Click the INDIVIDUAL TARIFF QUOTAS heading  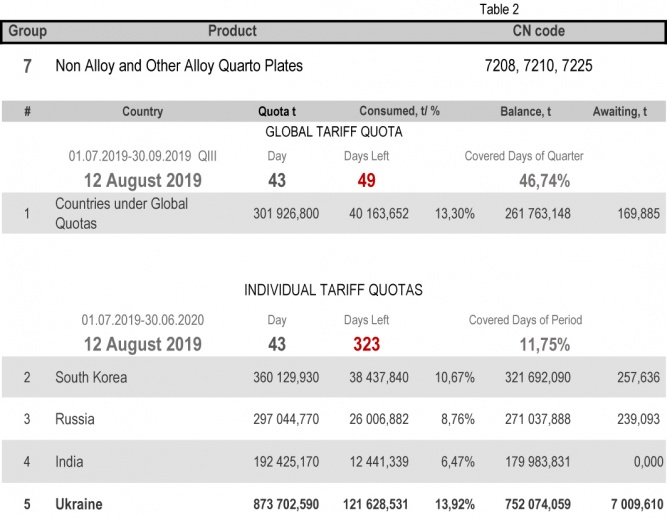[x=333, y=290]
